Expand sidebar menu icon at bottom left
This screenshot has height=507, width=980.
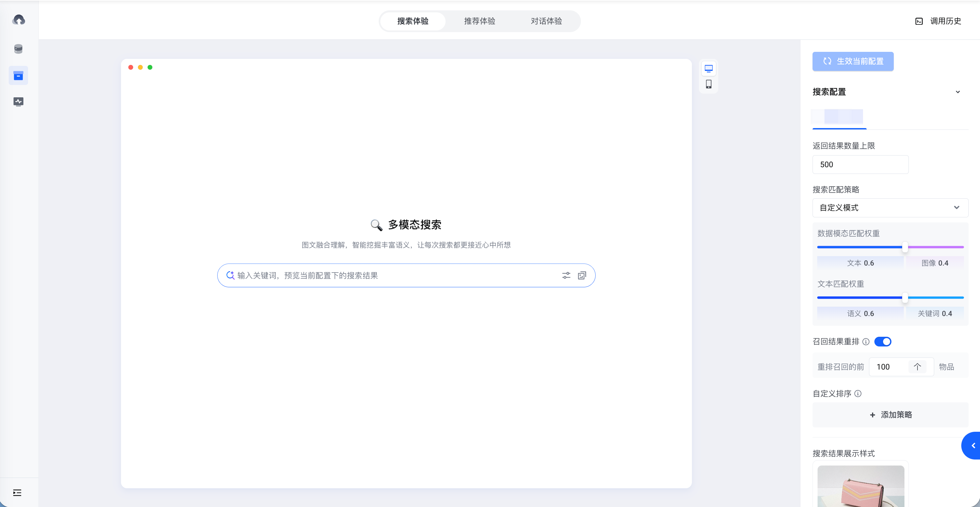(17, 493)
